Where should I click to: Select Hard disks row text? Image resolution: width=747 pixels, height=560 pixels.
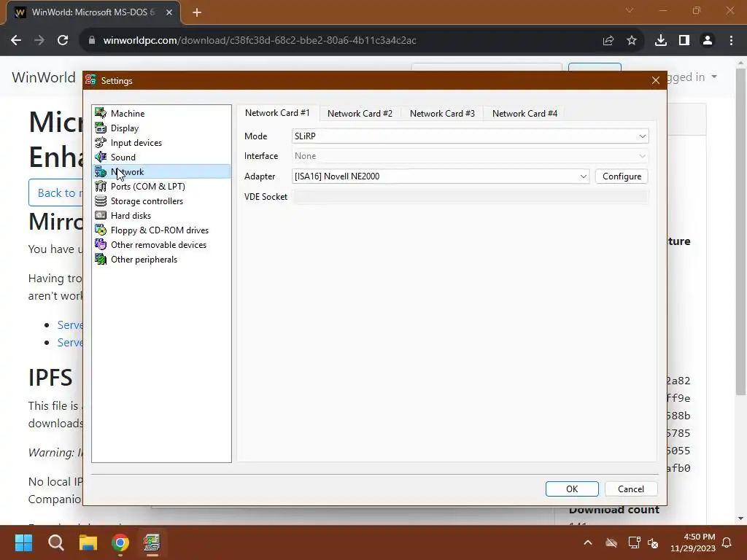131,216
